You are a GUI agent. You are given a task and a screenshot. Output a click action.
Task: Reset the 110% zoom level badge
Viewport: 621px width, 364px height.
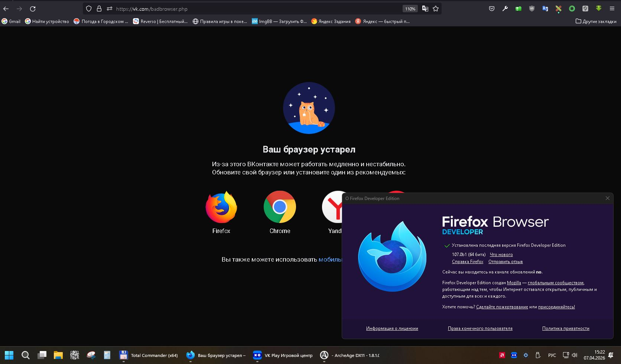tap(410, 9)
